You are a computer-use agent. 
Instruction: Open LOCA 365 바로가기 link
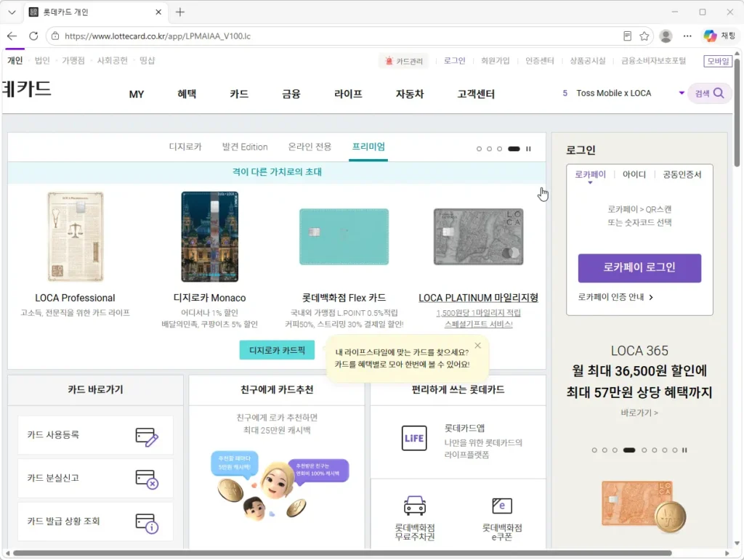(x=639, y=413)
